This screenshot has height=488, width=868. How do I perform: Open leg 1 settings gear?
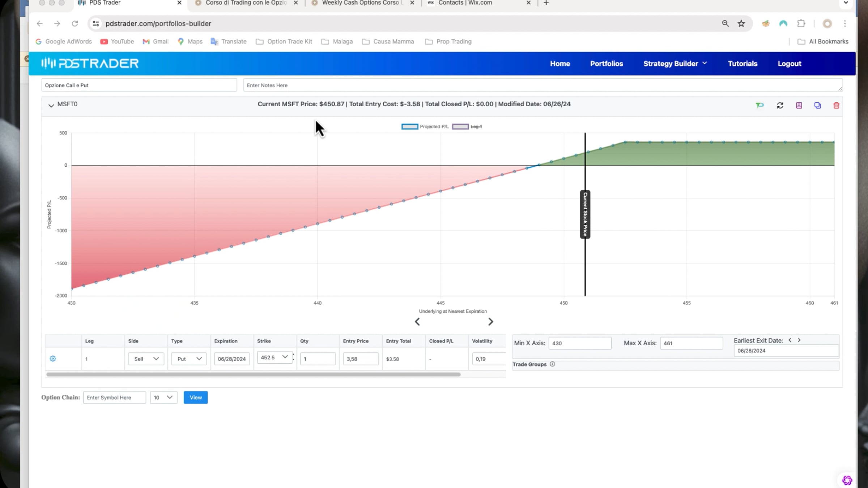click(x=53, y=359)
